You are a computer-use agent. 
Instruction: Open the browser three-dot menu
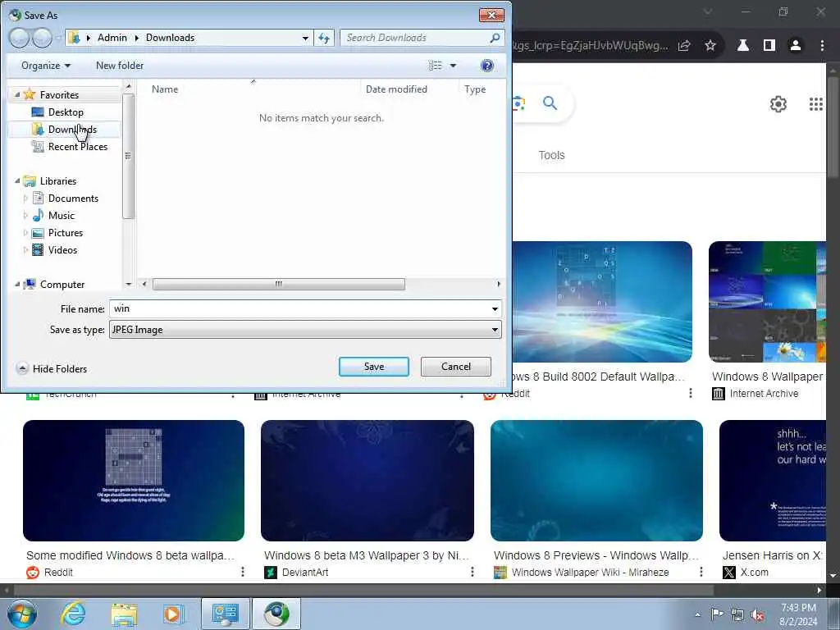[822, 46]
